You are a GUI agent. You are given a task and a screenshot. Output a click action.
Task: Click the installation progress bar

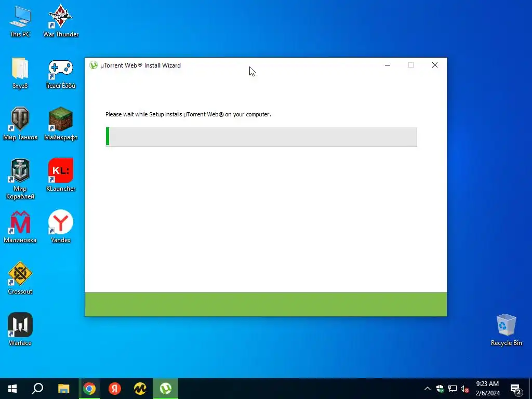261,137
